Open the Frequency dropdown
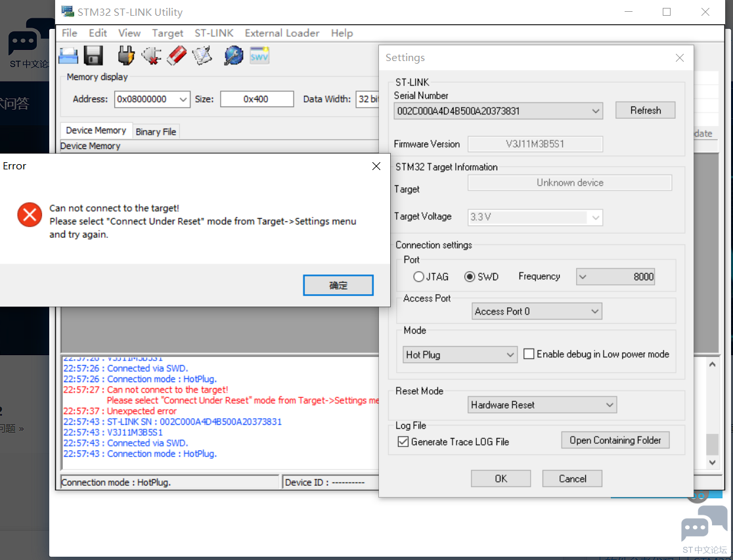The image size is (733, 560). coord(583,277)
